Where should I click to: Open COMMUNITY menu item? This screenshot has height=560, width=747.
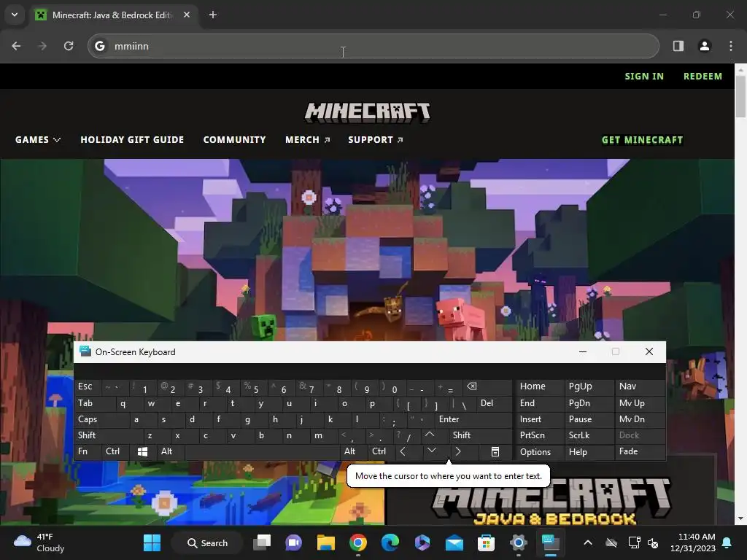point(234,139)
